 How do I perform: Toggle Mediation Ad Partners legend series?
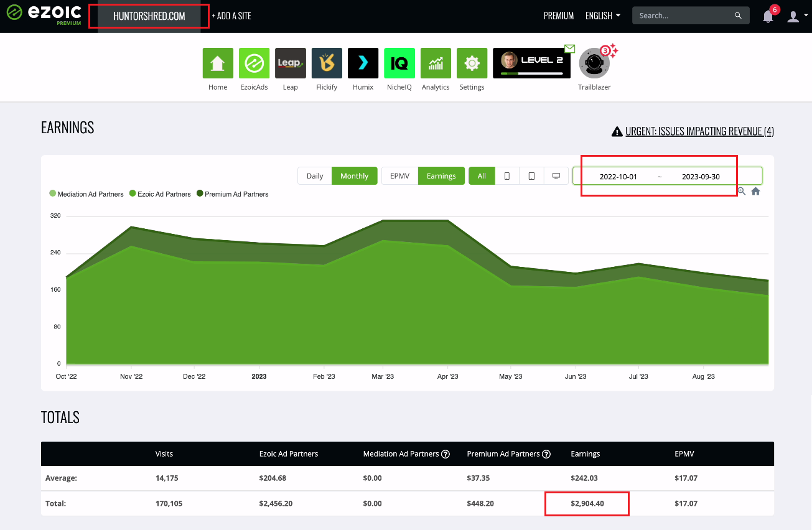click(x=86, y=194)
